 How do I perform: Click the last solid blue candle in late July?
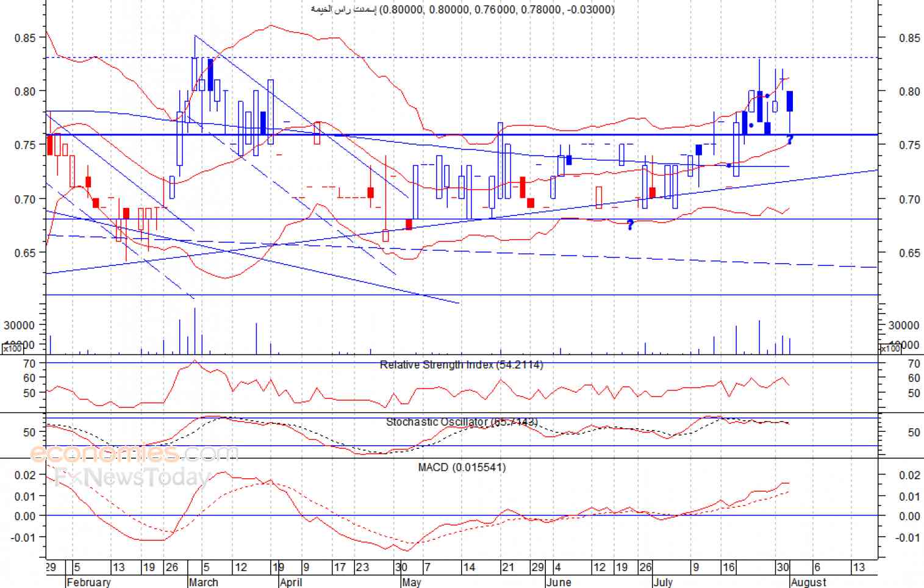pyautogui.click(x=790, y=101)
